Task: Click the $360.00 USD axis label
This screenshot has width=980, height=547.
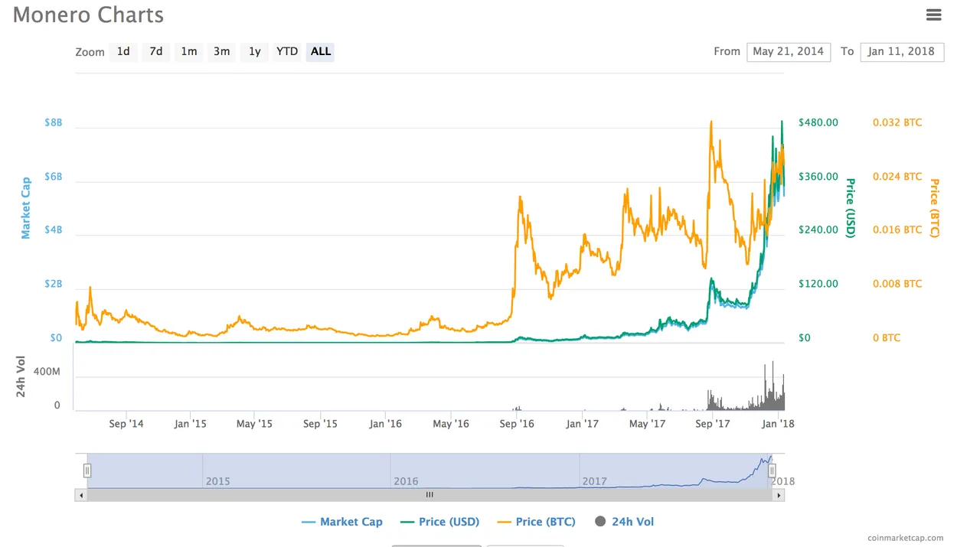Action: coord(818,176)
